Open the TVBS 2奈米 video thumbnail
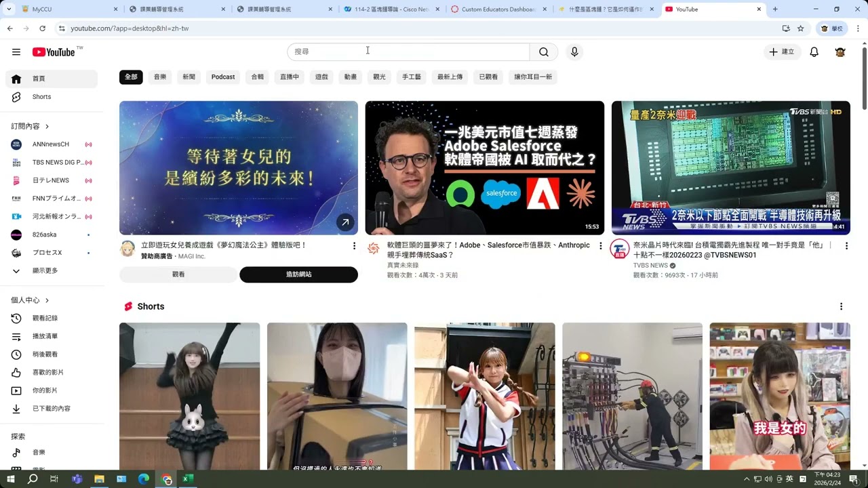 (x=730, y=168)
